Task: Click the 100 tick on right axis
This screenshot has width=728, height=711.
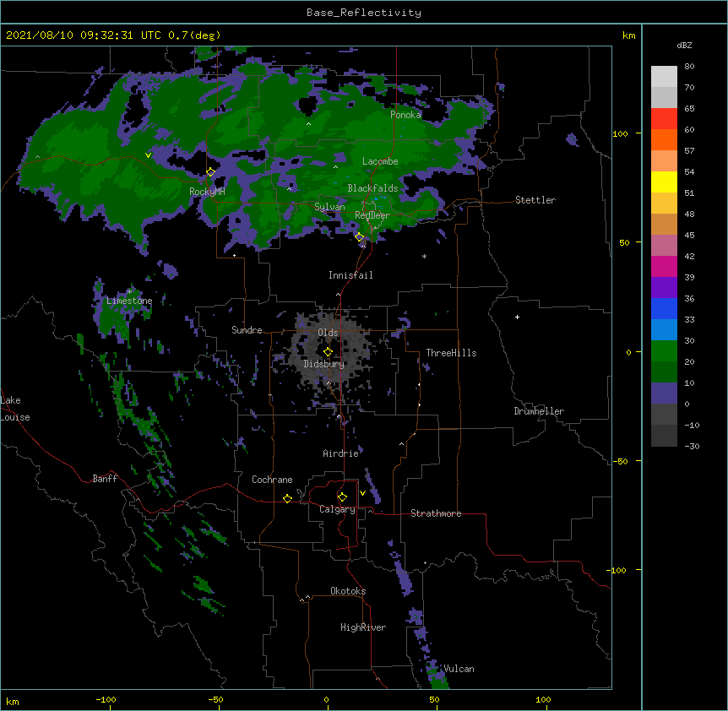Action: coord(620,133)
